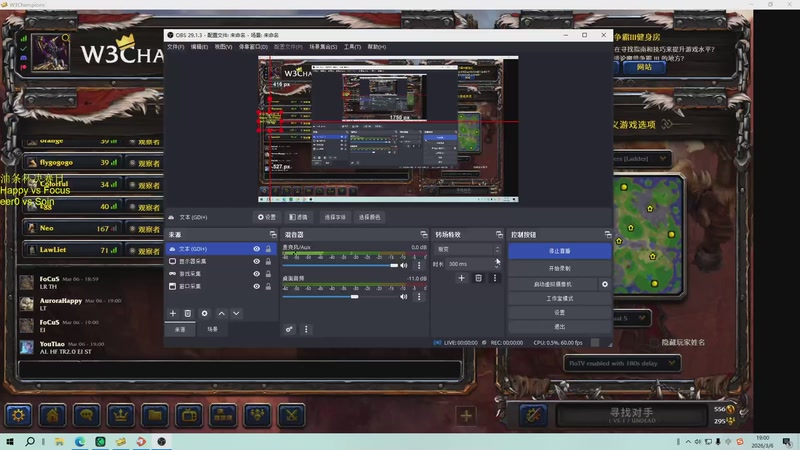Open W3Champions crossed swords icon
This screenshot has width=800, height=450.
(292, 415)
